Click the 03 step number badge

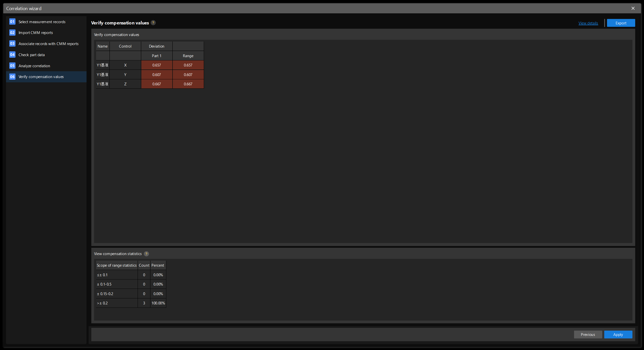coord(12,44)
